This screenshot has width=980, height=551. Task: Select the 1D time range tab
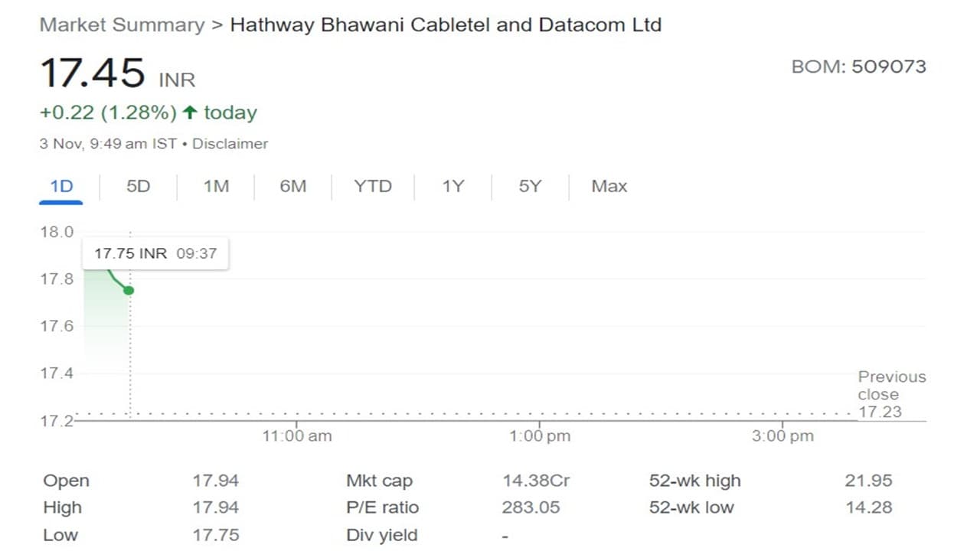coord(61,186)
